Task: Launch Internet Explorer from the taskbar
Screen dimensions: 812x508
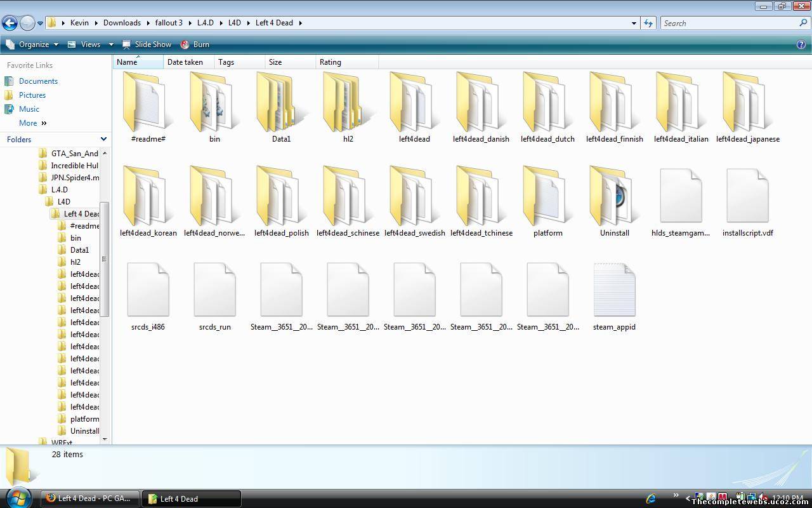Action: 651,498
